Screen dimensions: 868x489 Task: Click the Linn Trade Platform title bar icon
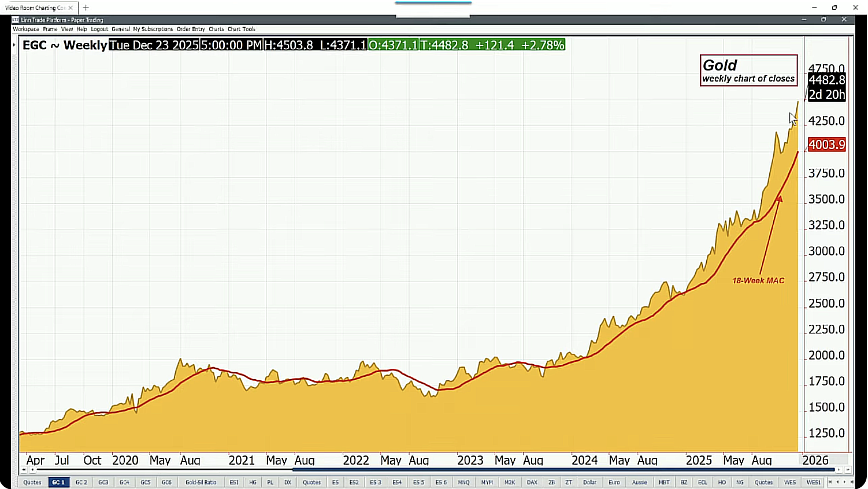click(x=16, y=20)
